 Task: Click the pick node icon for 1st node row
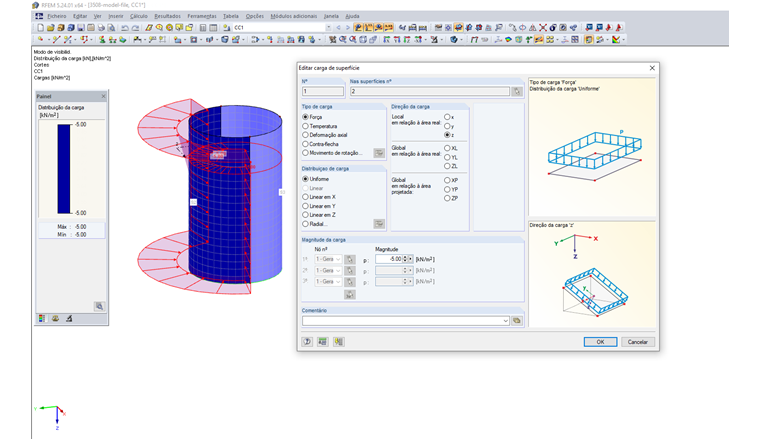349,259
